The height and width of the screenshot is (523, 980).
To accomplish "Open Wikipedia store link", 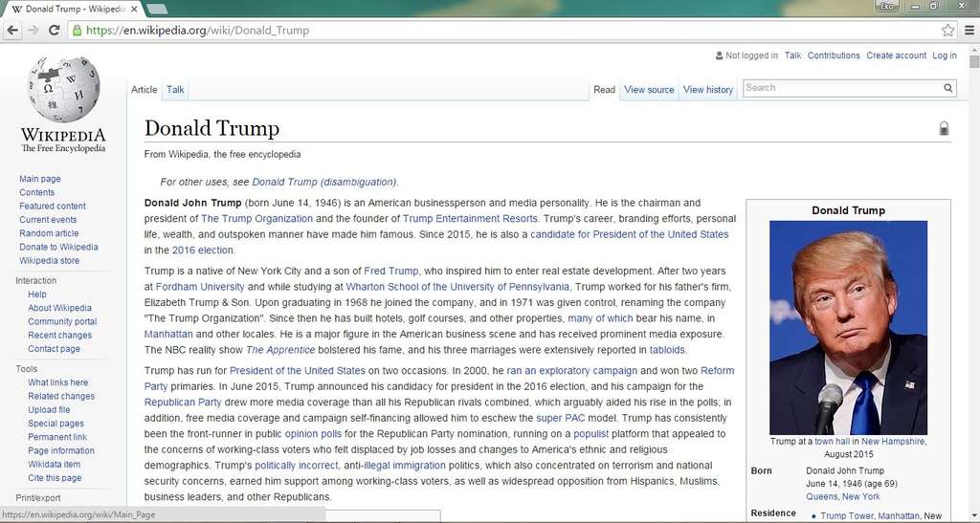I will click(x=50, y=261).
